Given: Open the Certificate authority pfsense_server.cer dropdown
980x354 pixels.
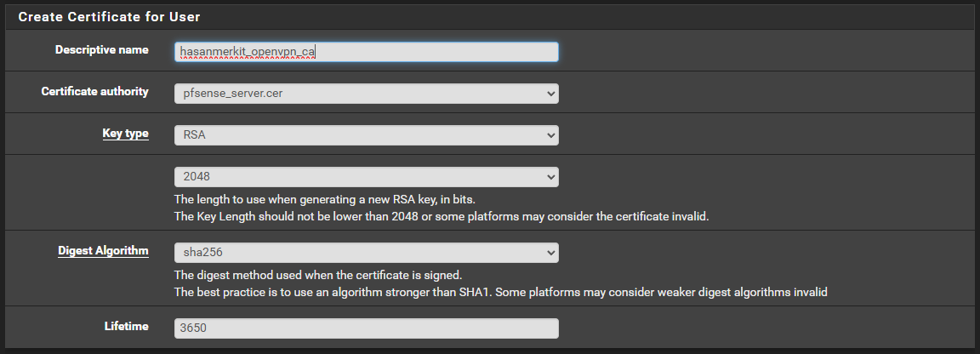Looking at the screenshot, I should pos(367,94).
